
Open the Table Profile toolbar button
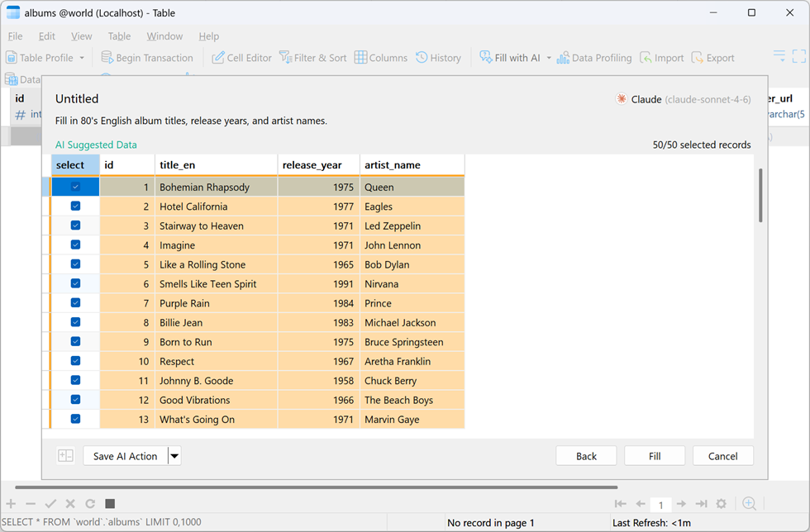coord(40,58)
